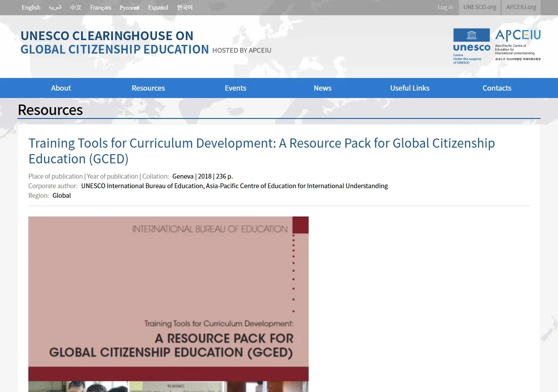
Task: Open the Resources menu
Action: point(148,88)
